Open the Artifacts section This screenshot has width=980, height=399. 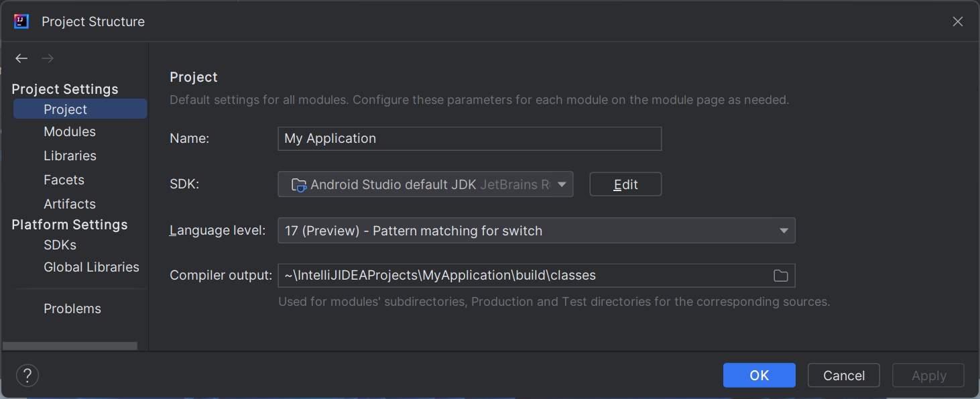[70, 204]
